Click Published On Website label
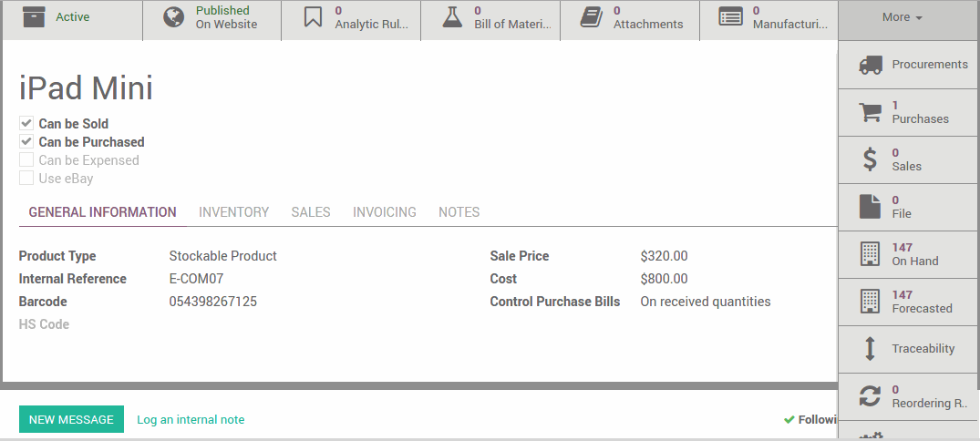 tap(226, 17)
